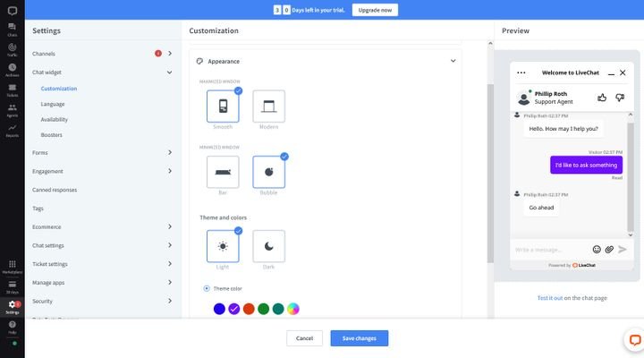Expand the Security menu arrow
644x358 pixels.
pyautogui.click(x=170, y=301)
